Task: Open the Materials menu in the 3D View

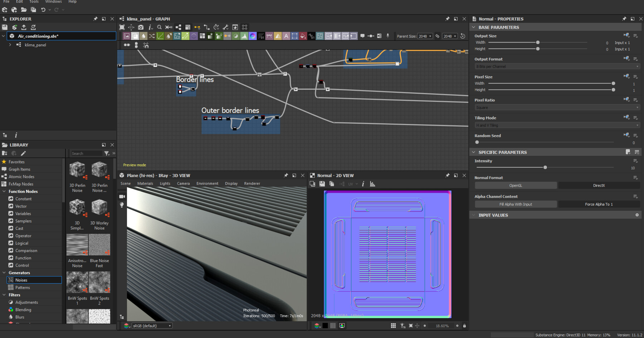Action: (145, 183)
